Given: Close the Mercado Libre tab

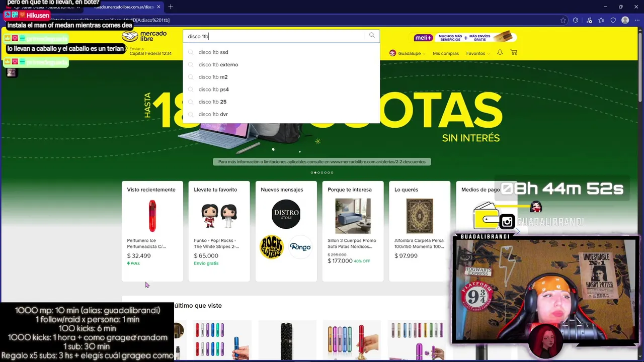Looking at the screenshot, I should pos(159,7).
